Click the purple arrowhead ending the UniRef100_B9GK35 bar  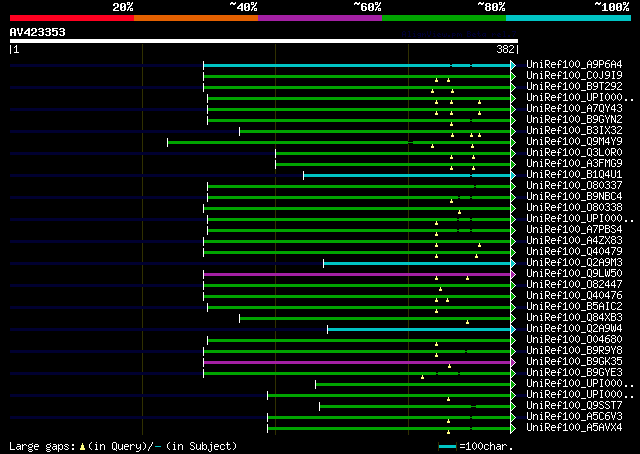coord(513,363)
